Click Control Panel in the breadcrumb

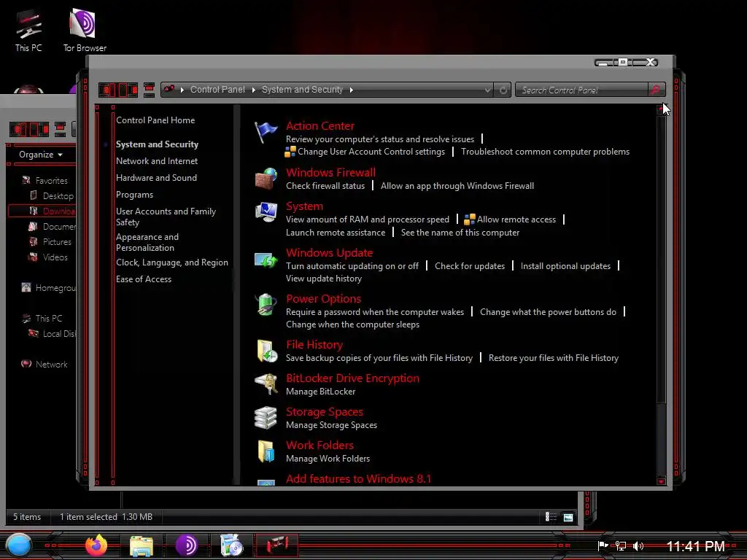tap(217, 90)
